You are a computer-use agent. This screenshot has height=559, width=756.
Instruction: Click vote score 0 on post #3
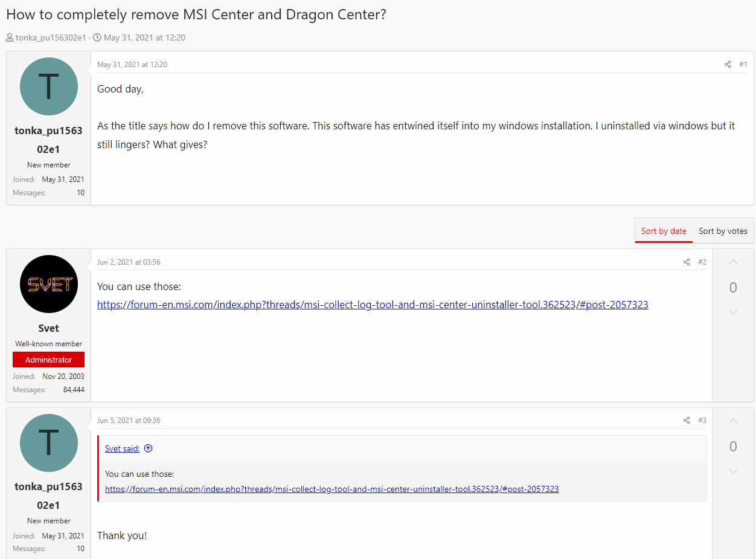click(733, 447)
